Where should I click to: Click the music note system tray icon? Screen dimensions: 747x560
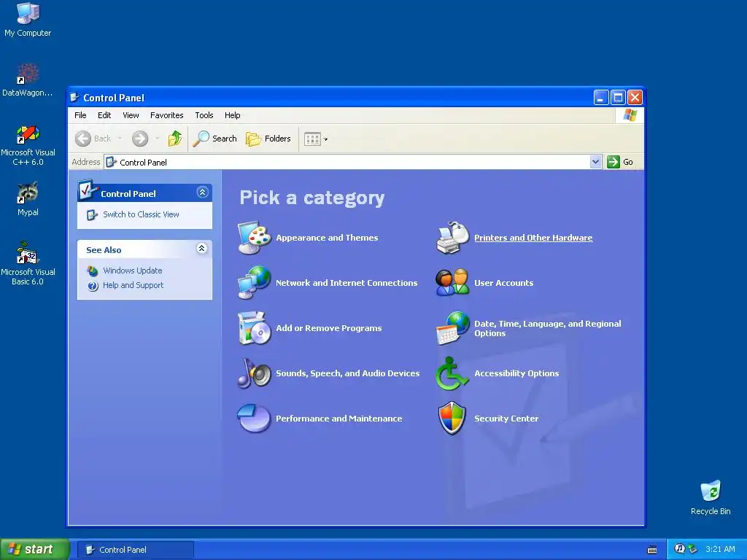pos(679,549)
